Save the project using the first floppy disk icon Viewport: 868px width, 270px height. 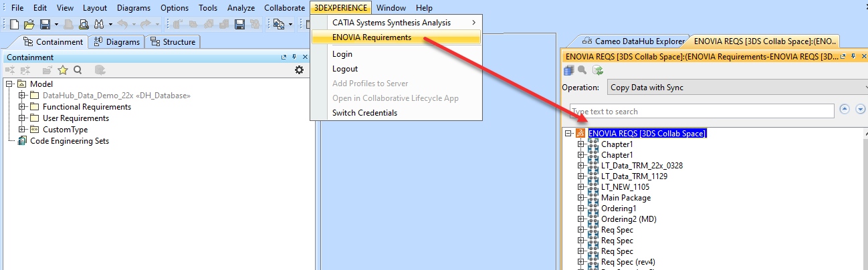pyautogui.click(x=45, y=24)
